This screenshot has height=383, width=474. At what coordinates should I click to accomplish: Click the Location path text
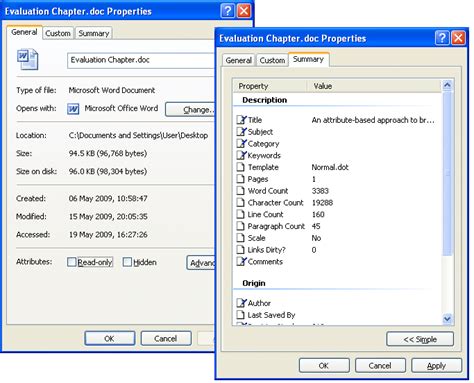pyautogui.click(x=138, y=135)
